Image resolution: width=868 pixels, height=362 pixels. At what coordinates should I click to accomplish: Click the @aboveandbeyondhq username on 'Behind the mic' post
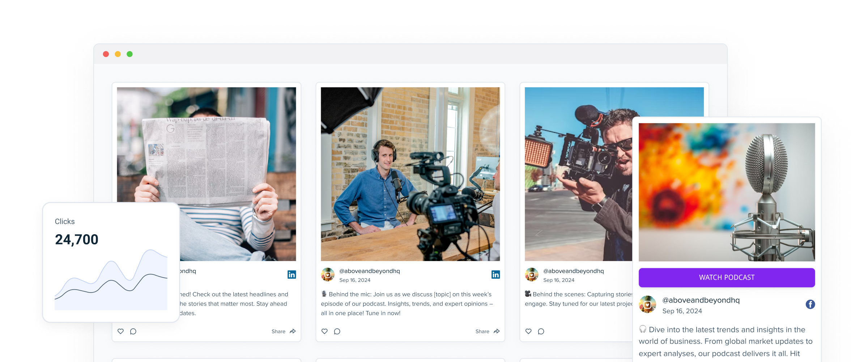tap(369, 271)
